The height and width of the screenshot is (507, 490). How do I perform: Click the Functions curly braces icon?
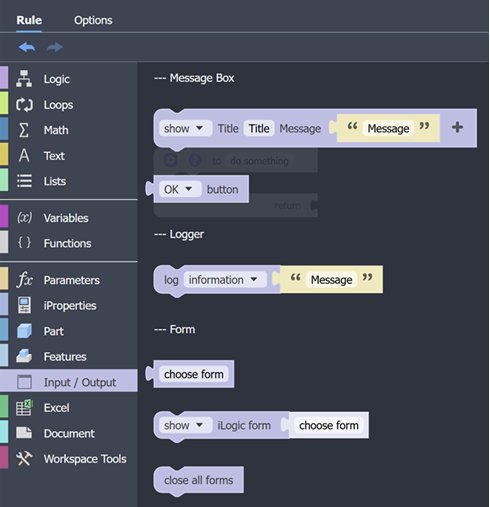(24, 243)
